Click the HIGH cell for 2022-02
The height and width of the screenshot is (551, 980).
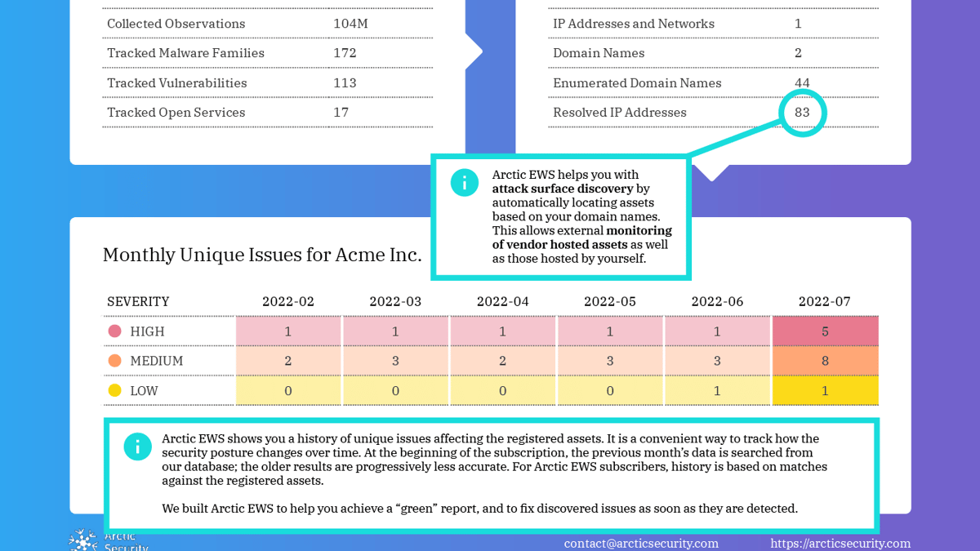(288, 331)
